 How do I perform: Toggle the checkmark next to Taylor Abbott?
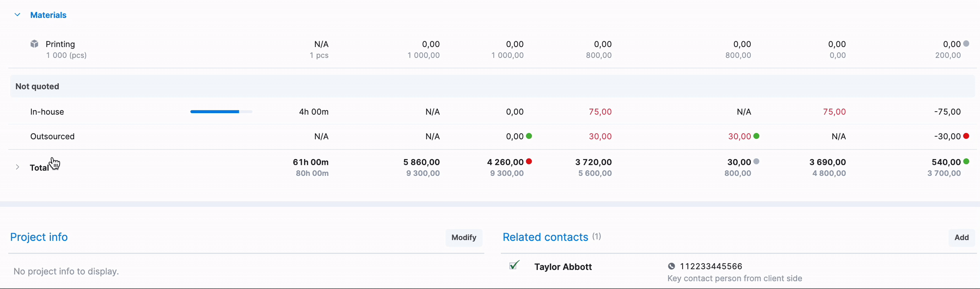pos(514,265)
